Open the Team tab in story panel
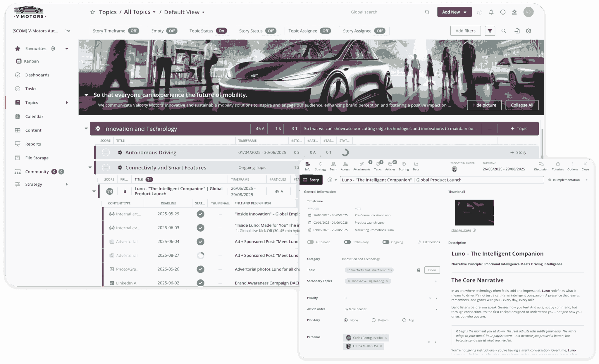 point(333,166)
